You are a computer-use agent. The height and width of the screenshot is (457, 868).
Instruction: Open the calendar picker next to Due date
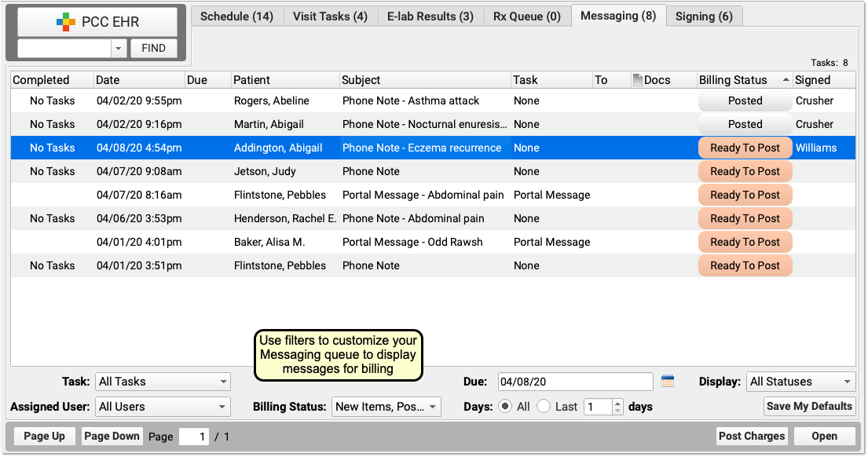668,381
